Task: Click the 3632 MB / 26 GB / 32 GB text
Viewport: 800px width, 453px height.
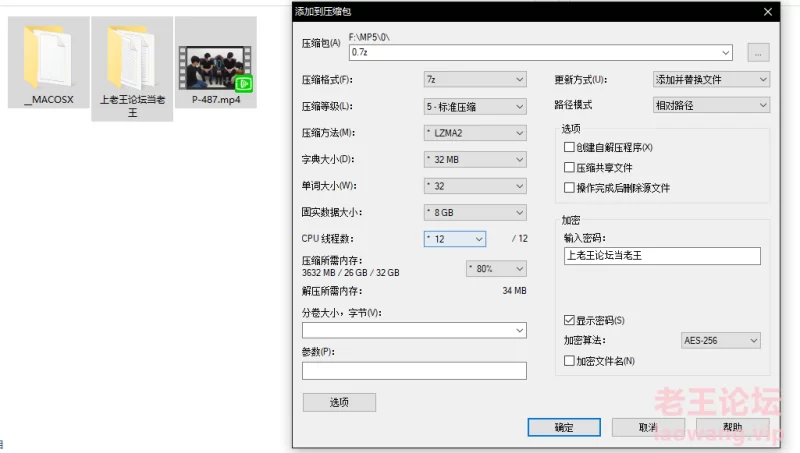Action: pos(351,273)
